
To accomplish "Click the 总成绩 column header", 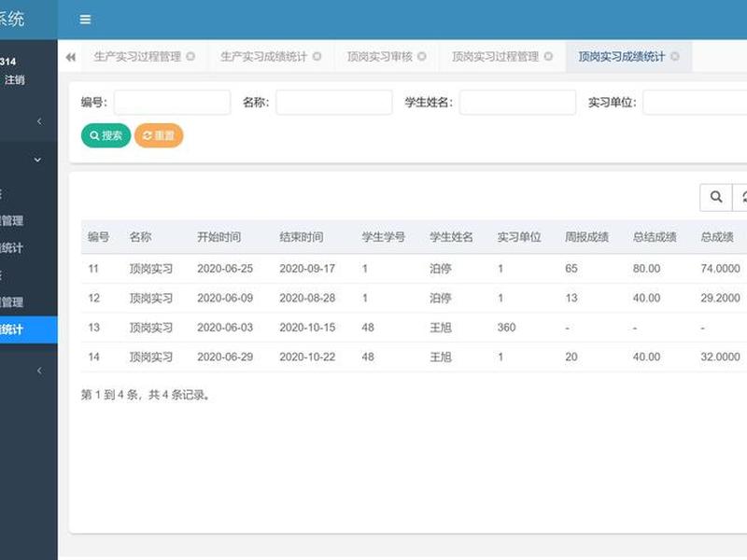I will (717, 237).
